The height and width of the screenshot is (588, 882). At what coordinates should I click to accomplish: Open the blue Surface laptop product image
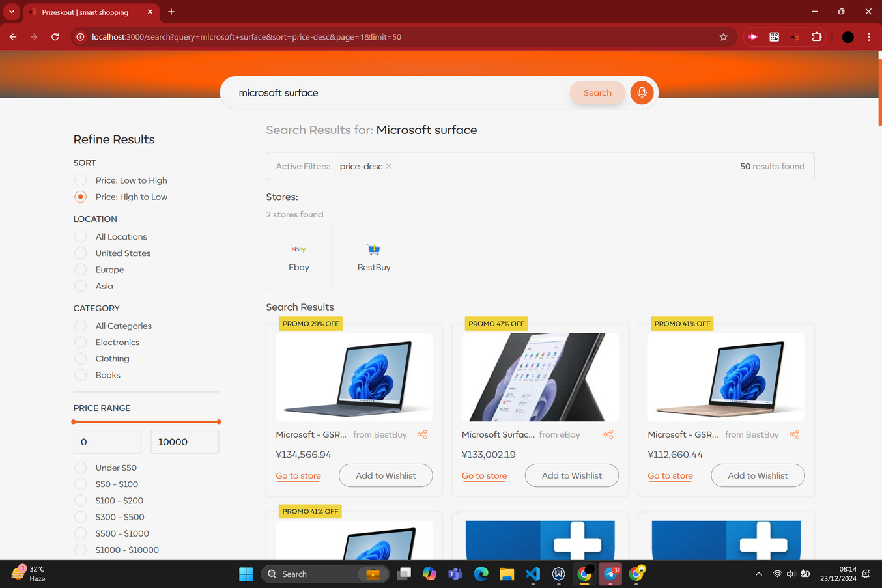pos(354,377)
